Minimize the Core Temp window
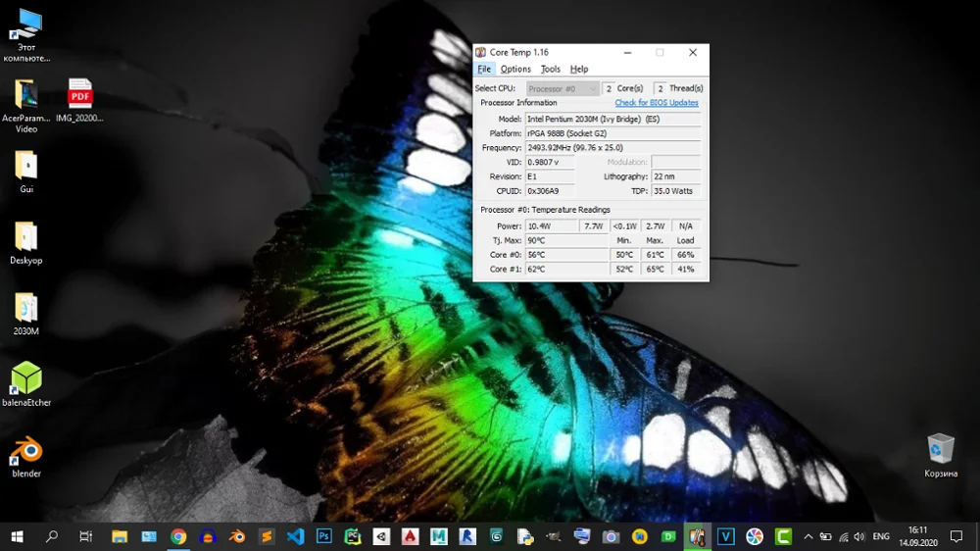 click(627, 53)
